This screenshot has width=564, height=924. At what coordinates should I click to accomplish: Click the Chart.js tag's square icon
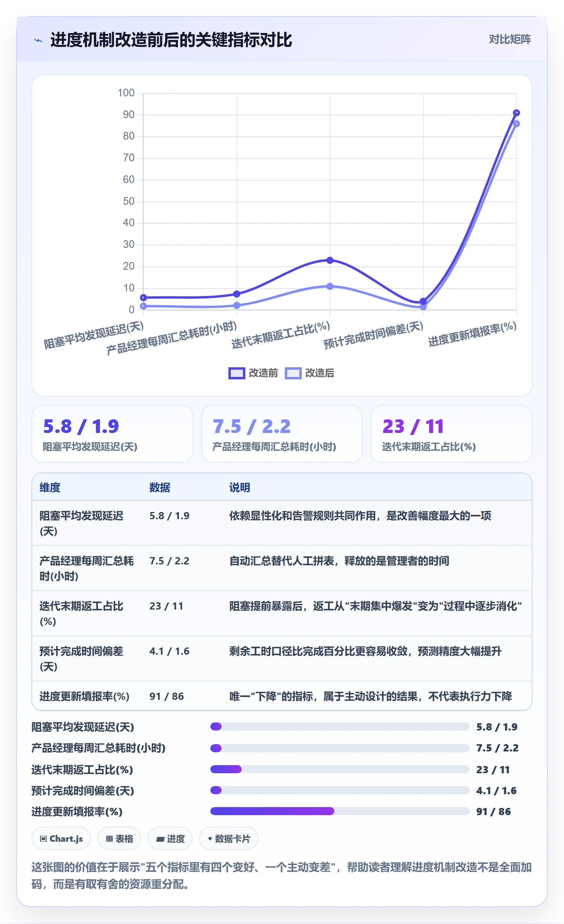point(44,839)
